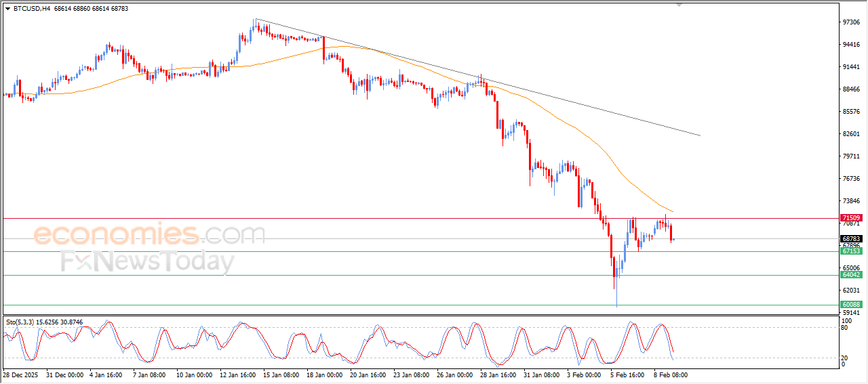Screen dimensions: 868x384
Task: Click the 85576 price axis value
Action: [x=850, y=111]
